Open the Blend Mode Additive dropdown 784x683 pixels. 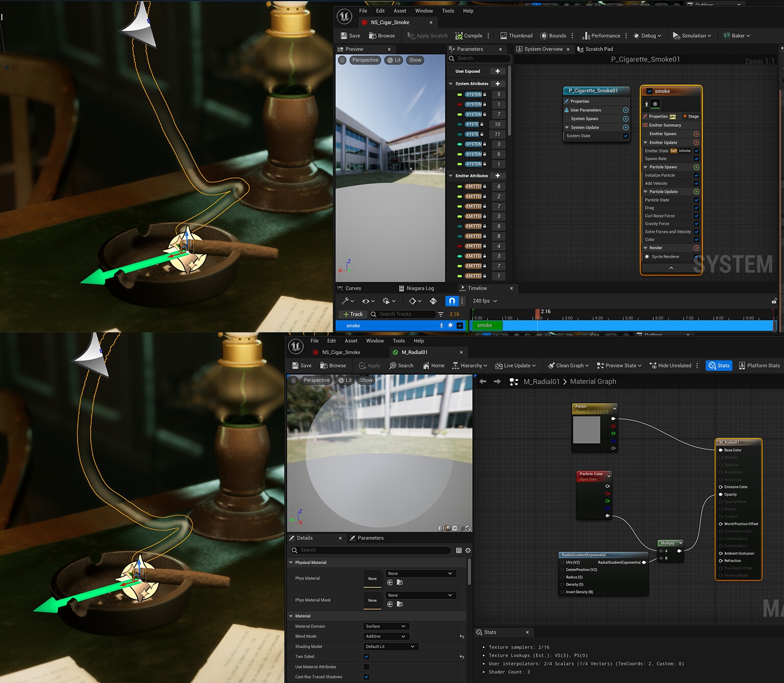[385, 637]
